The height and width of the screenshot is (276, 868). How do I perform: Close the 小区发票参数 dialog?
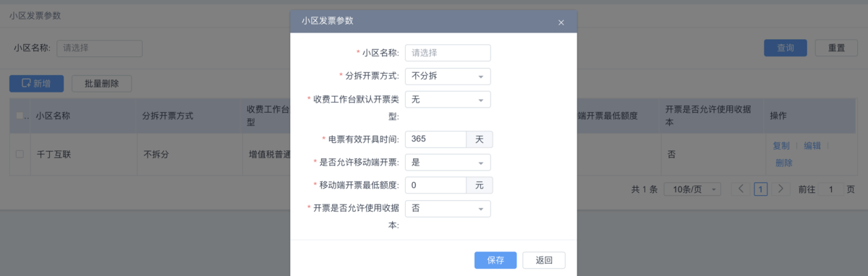[561, 22]
